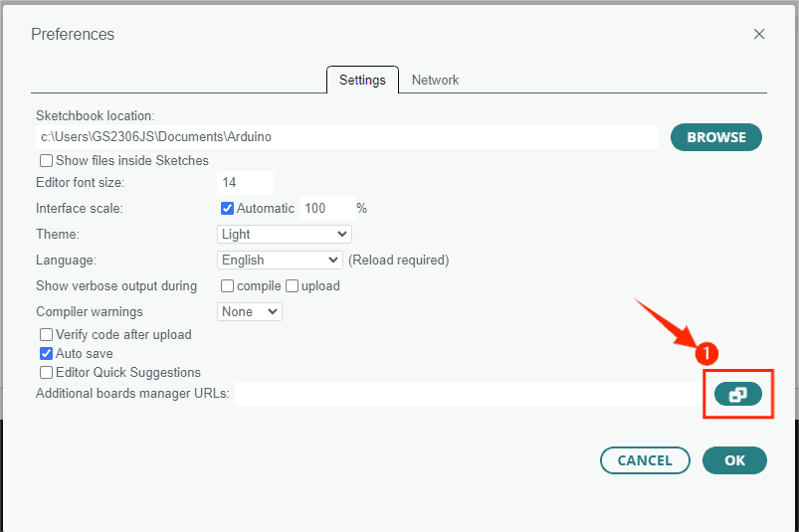Toggle verbose output during upload
Image resolution: width=799 pixels, height=532 pixels.
[293, 285]
